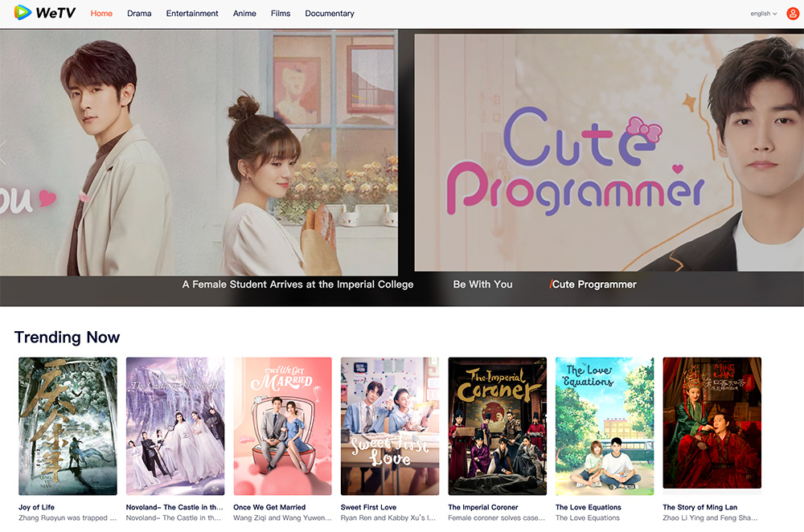Open The Imperial Coroner poster
The image size is (804, 532).
click(x=498, y=426)
